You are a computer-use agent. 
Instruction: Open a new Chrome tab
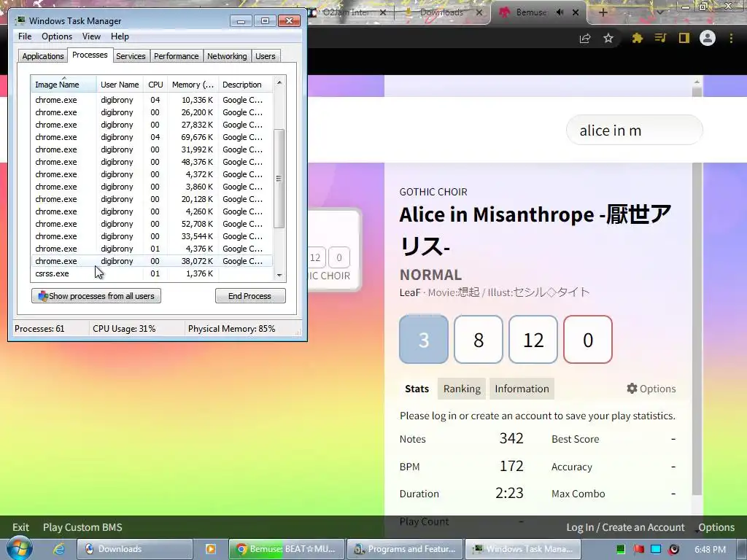point(603,13)
